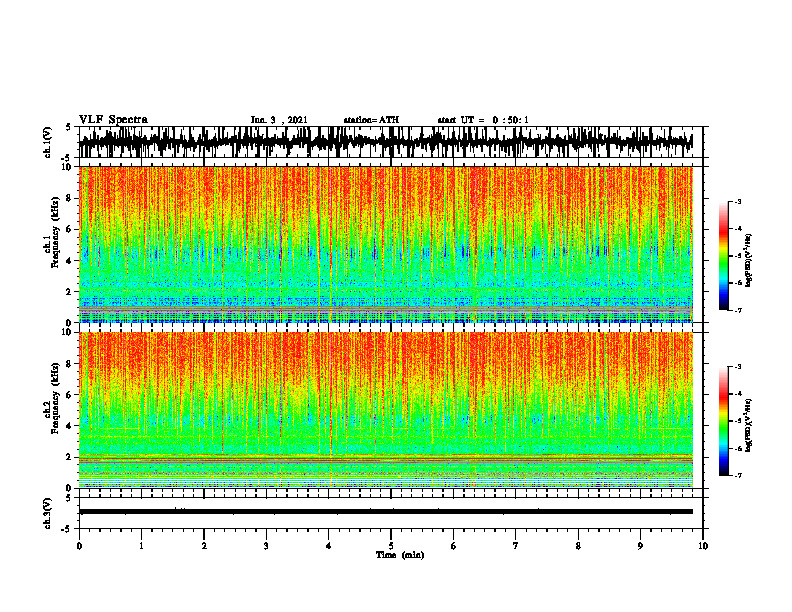Click the "ch.2 Frequency (kHz)" axis label
This screenshot has height=612, width=792.
coord(51,398)
